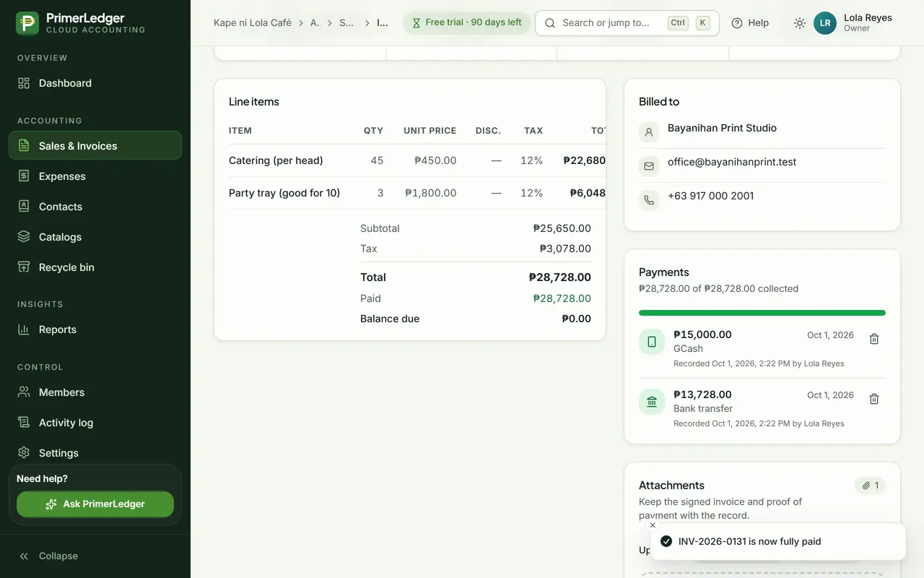Click the magnifier search icon

tap(550, 23)
